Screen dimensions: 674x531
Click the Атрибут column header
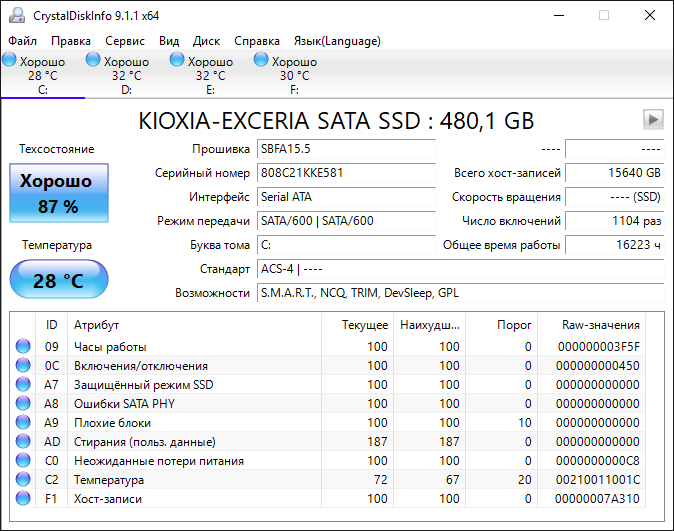click(x=194, y=325)
